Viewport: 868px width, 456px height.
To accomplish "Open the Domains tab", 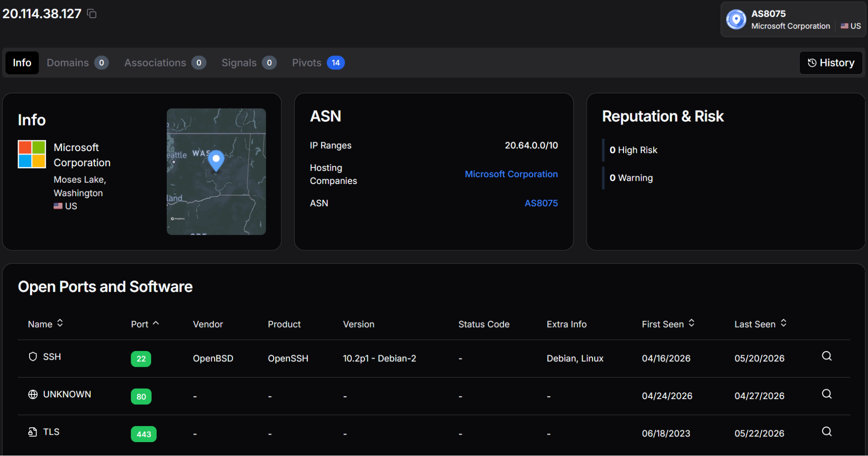I will (78, 63).
